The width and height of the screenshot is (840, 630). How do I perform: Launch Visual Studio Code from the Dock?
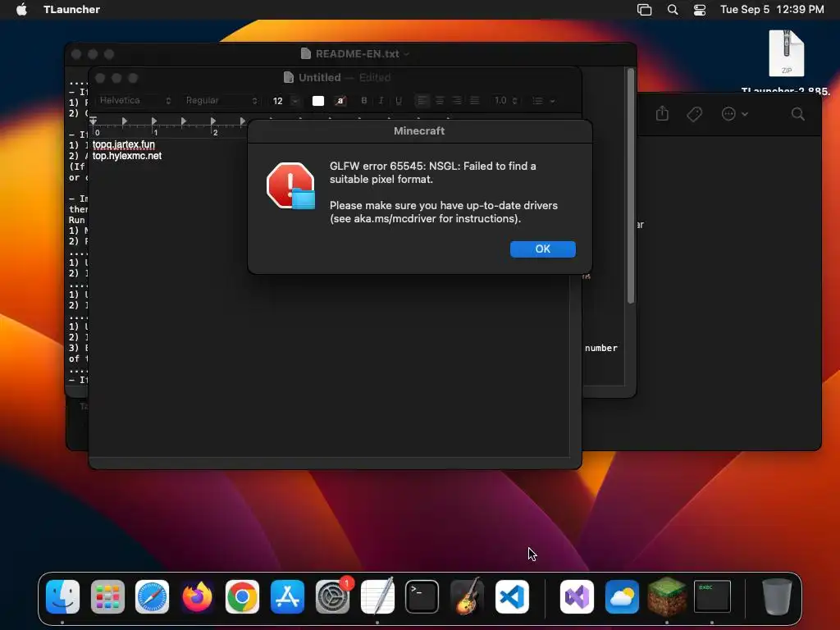tap(512, 596)
